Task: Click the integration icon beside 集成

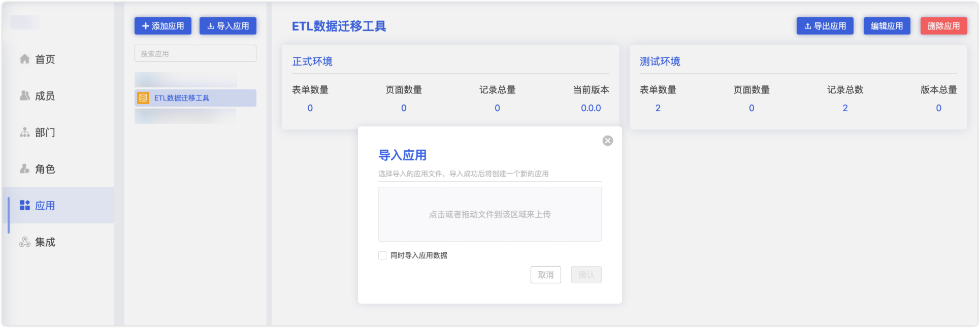Action: pyautogui.click(x=24, y=242)
